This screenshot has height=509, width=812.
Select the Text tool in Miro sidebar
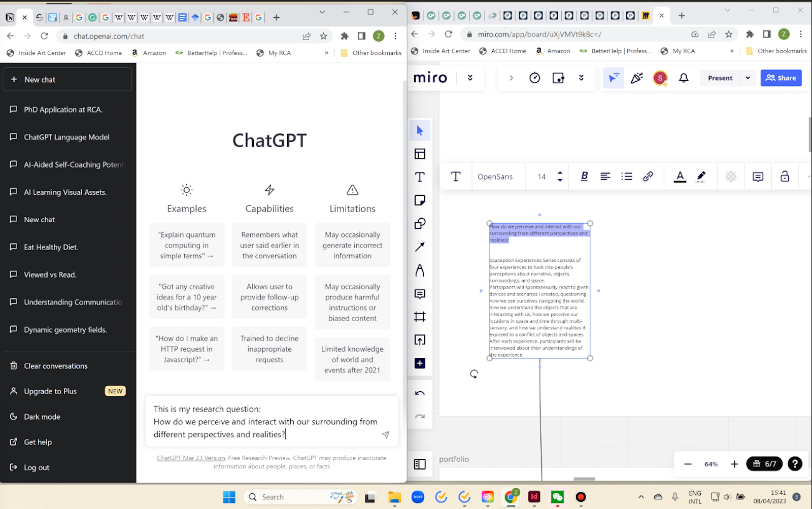pos(420,177)
